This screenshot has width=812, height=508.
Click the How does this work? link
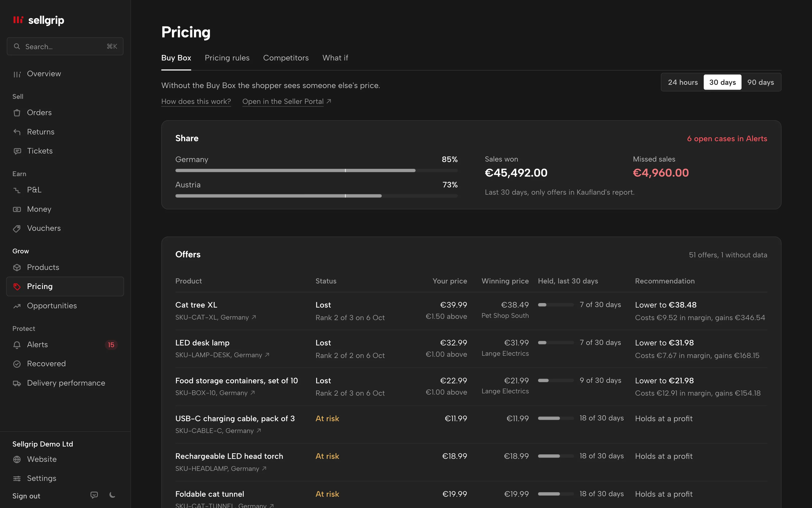pyautogui.click(x=196, y=101)
